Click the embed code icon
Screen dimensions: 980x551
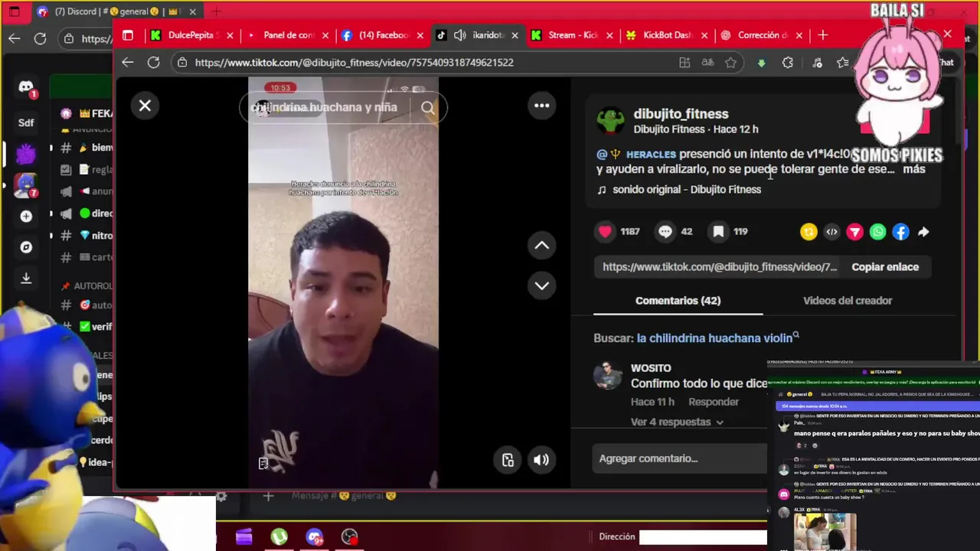tap(831, 232)
